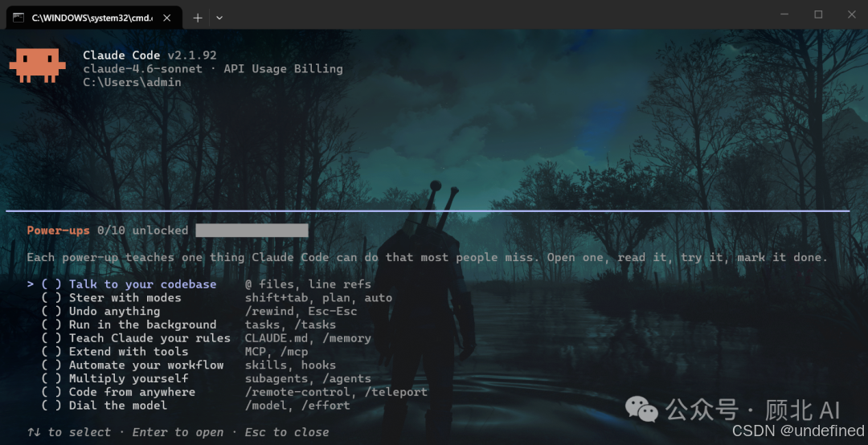The image size is (868, 445).
Task: Click "@ files, line refs" description
Action: click(x=308, y=284)
